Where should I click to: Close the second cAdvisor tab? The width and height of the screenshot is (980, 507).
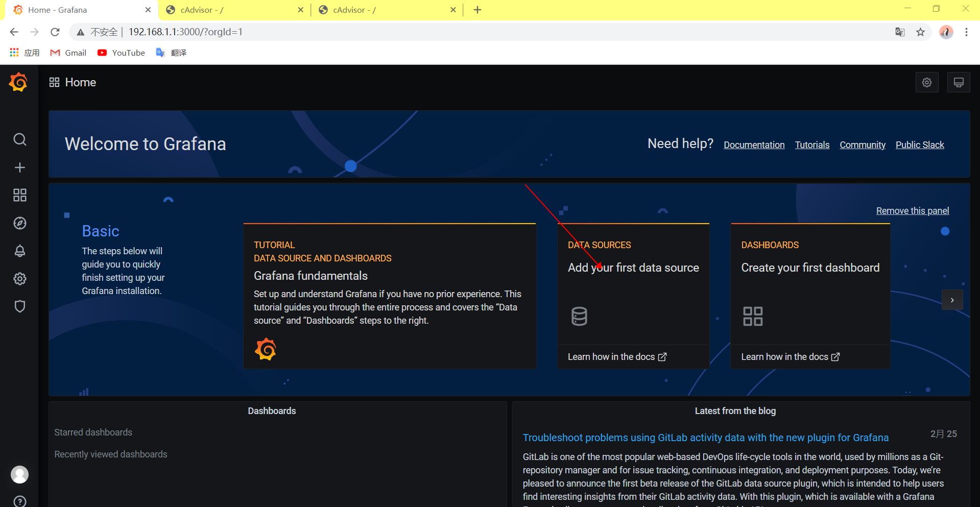click(453, 10)
